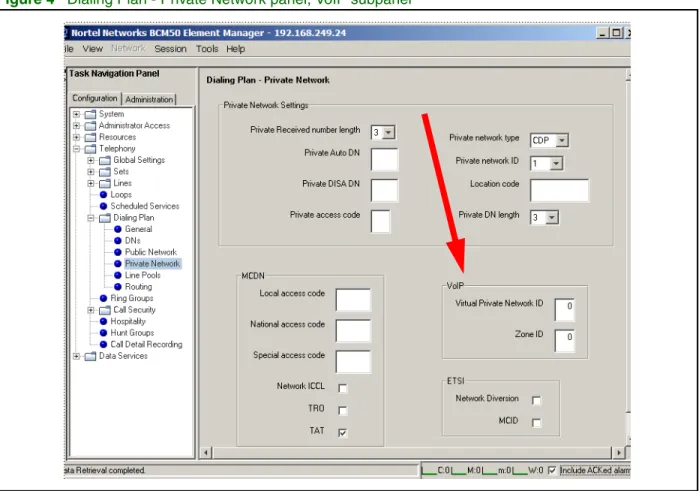Click the Call Security folder icon
This screenshot has height=491, width=699.
coord(105,310)
